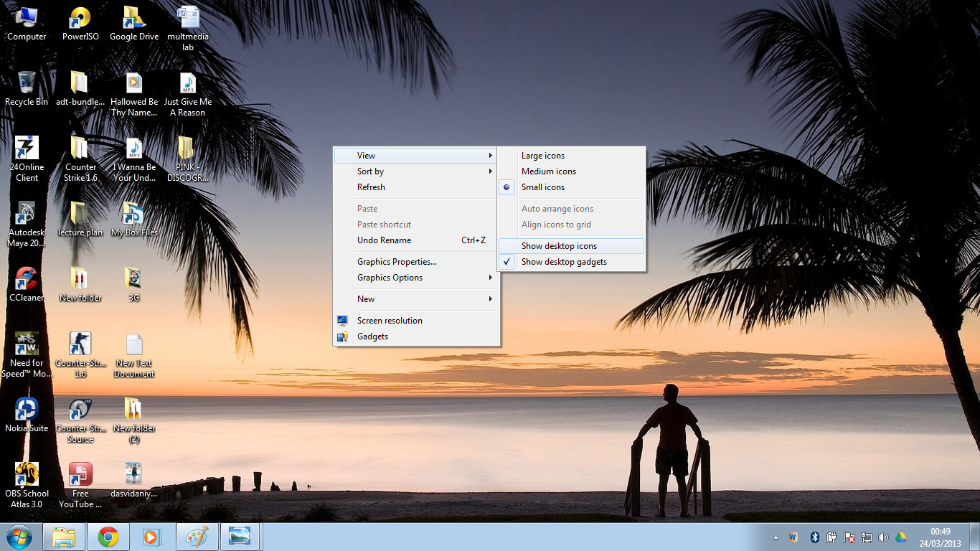Select the multmedia lab document icon
The height and width of the screenshot is (551, 980).
pyautogui.click(x=188, y=29)
